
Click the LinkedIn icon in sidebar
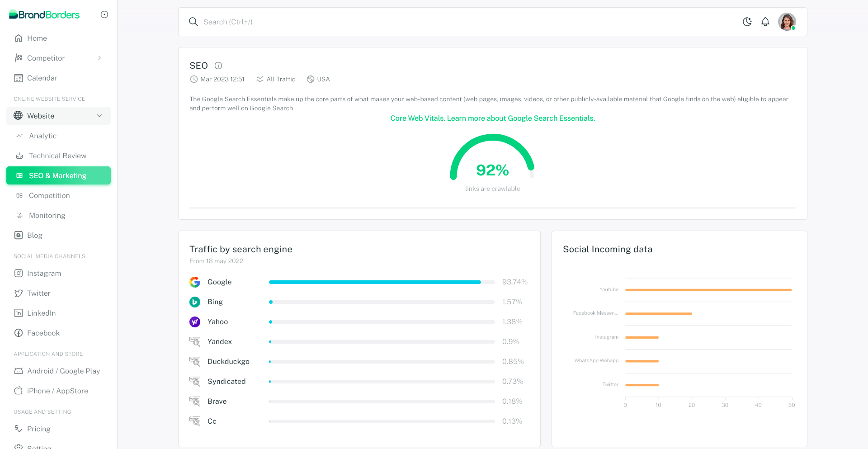point(19,313)
